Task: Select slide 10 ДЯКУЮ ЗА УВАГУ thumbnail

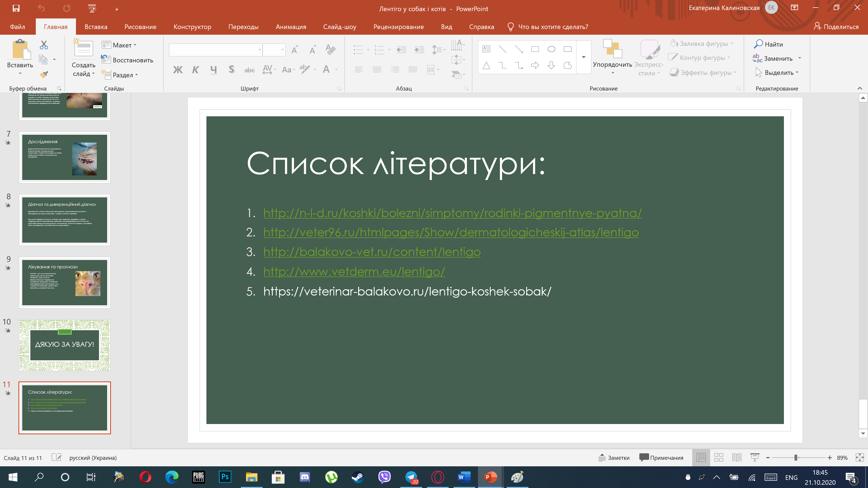Action: pyautogui.click(x=65, y=345)
